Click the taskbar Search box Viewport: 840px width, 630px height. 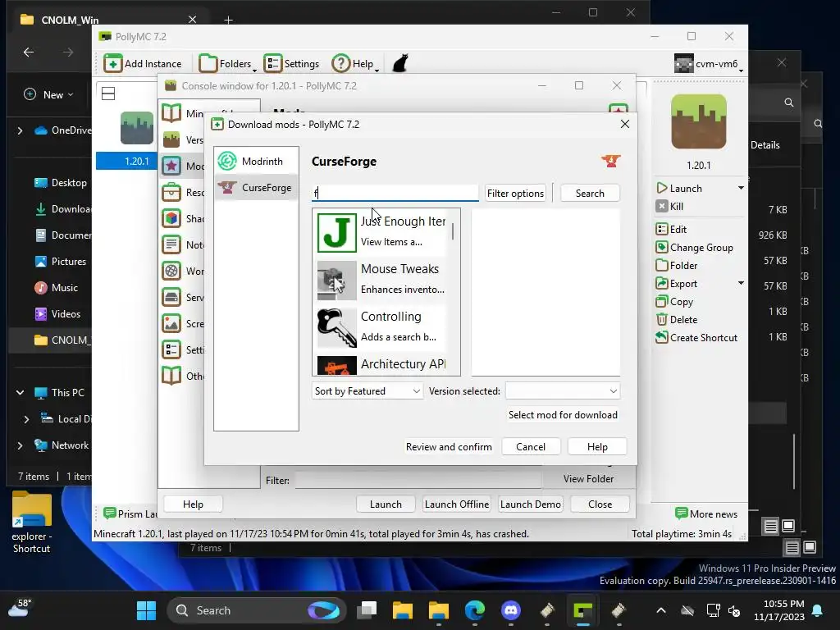pos(257,610)
